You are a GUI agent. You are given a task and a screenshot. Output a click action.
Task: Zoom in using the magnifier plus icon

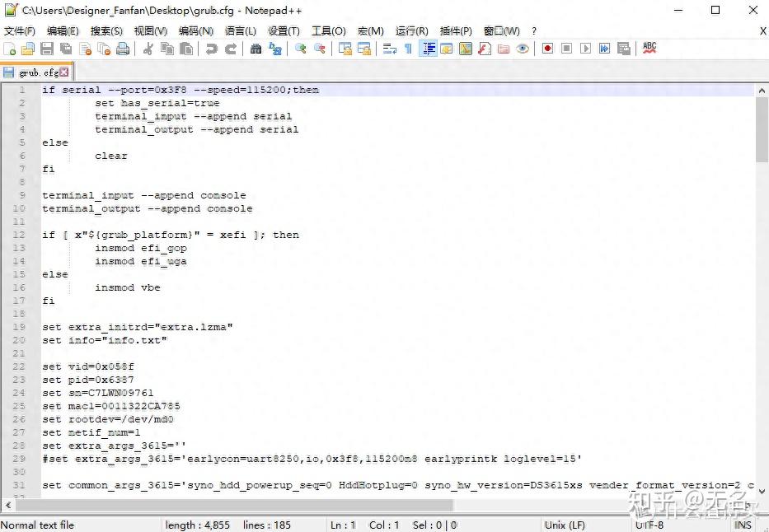click(300, 49)
